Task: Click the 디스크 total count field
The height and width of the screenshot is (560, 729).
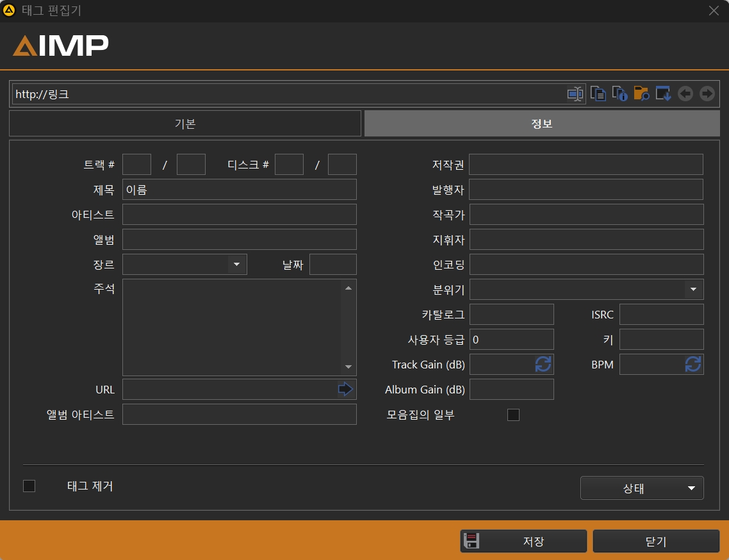Action: [x=342, y=164]
